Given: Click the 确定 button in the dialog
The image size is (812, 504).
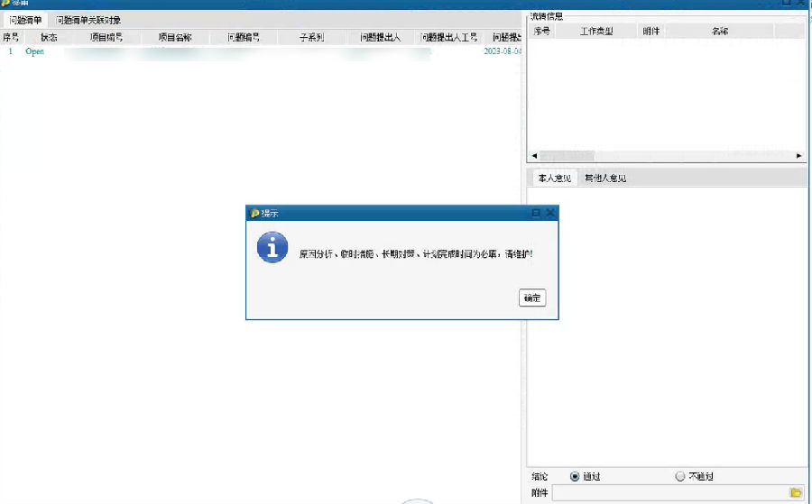Looking at the screenshot, I should click(531, 298).
